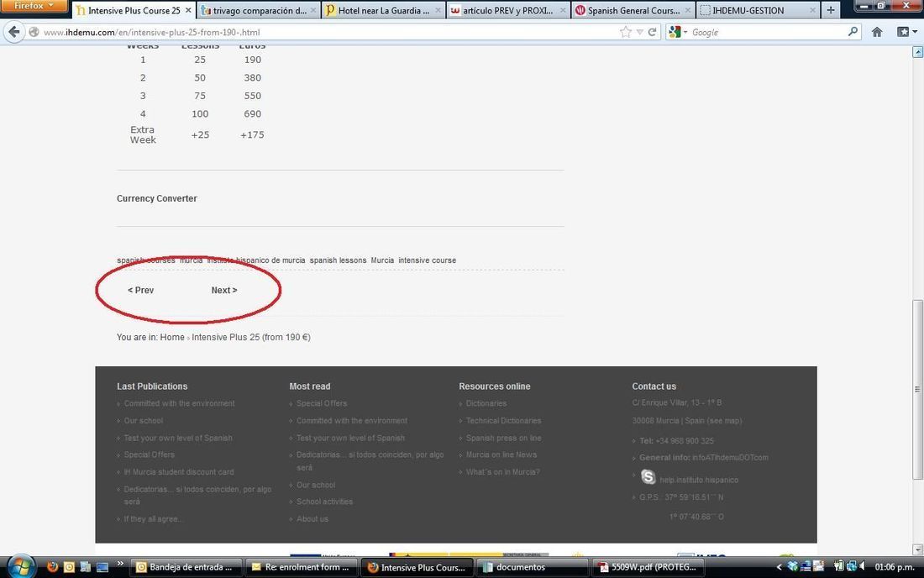Open the Firefox application menu button
Image resolution: width=924 pixels, height=578 pixels.
[34, 6]
